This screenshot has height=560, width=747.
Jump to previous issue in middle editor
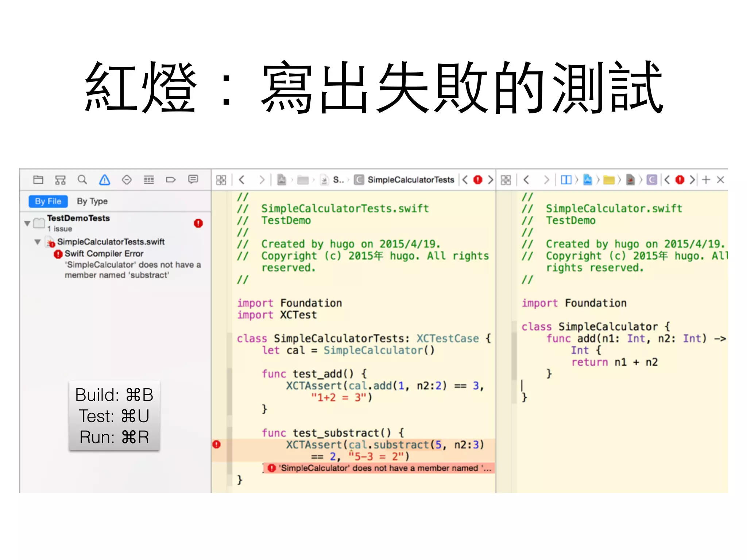465,180
